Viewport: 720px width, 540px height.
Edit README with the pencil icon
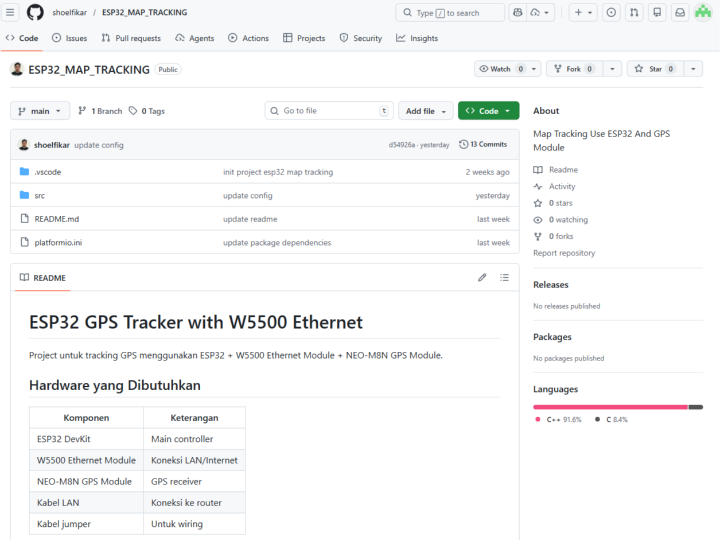click(x=482, y=277)
